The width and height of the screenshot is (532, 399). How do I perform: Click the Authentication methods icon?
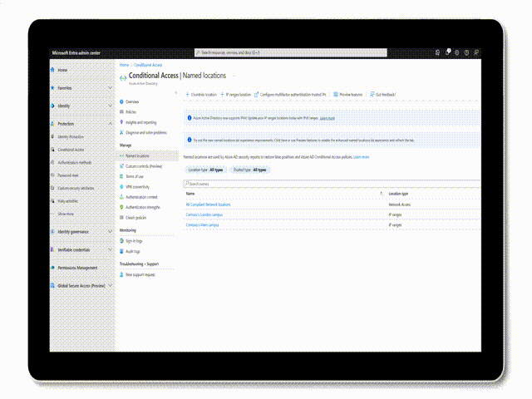[x=52, y=163]
